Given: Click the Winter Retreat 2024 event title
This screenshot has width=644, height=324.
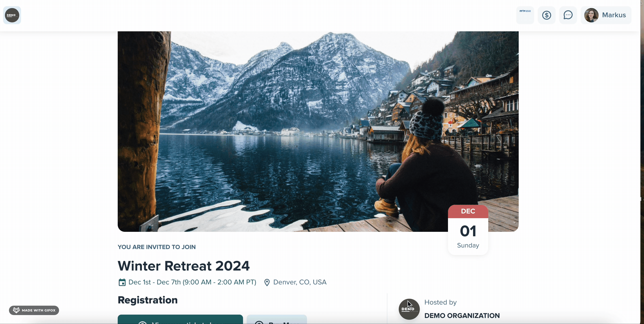Looking at the screenshot, I should (x=184, y=266).
